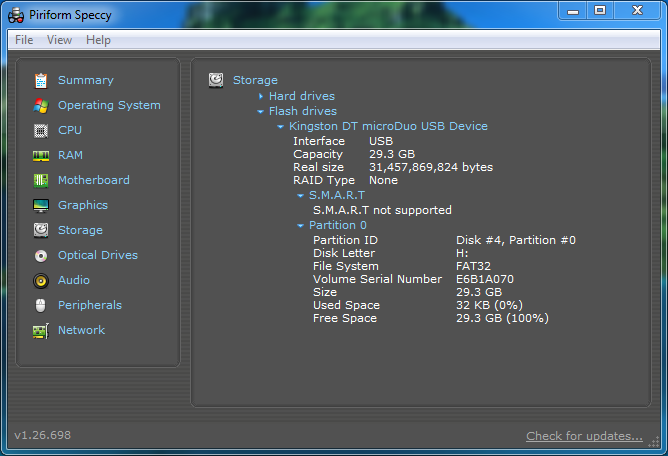Click the CPU chip icon
Screen dimensions: 668x456
point(41,130)
